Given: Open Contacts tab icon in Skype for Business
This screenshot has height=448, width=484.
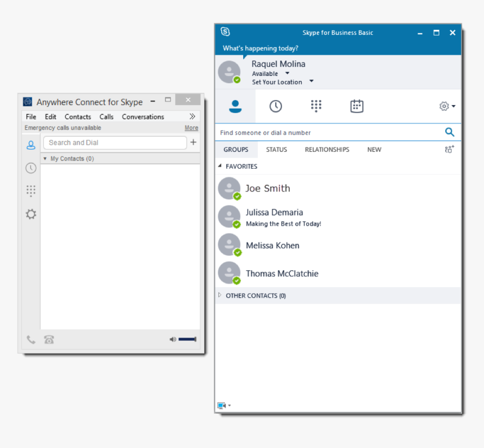Looking at the screenshot, I should pos(235,106).
